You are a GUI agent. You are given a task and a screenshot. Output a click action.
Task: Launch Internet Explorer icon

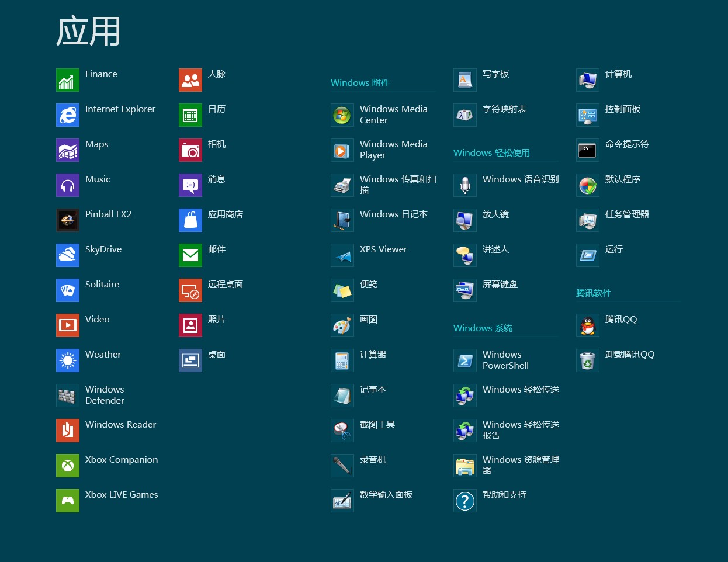pyautogui.click(x=68, y=115)
